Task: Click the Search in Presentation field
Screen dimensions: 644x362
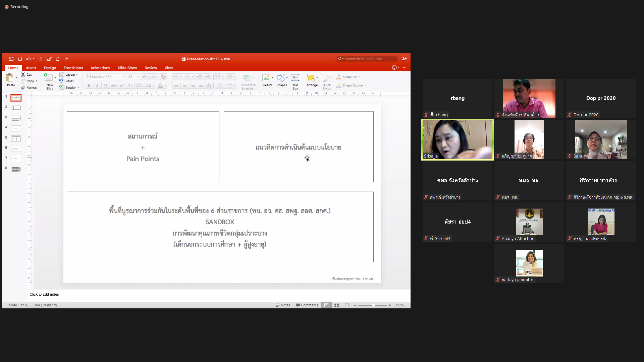Action: point(367,59)
